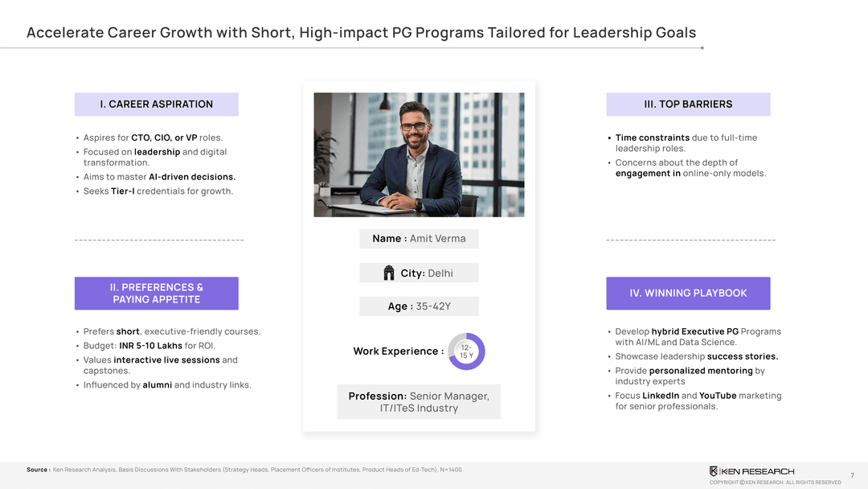The image size is (868, 489).
Task: Select the I. Career Aspiration header
Action: [x=157, y=105]
